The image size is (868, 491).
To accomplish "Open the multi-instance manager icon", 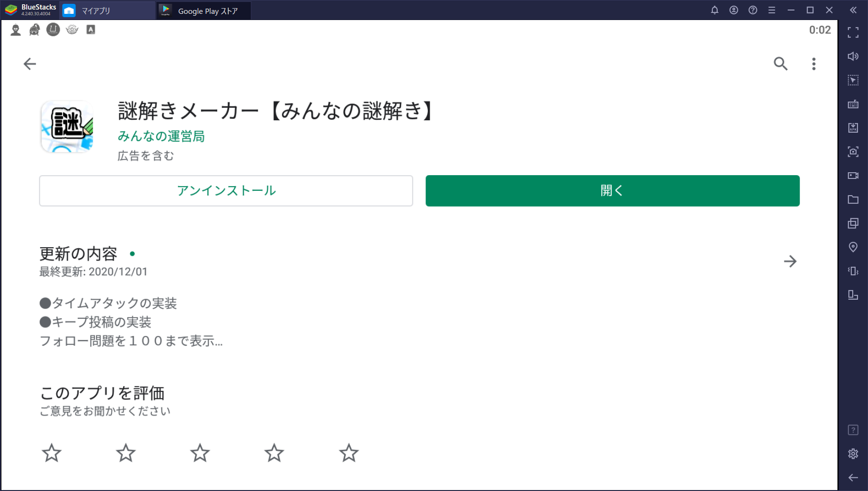I will pos(853,223).
